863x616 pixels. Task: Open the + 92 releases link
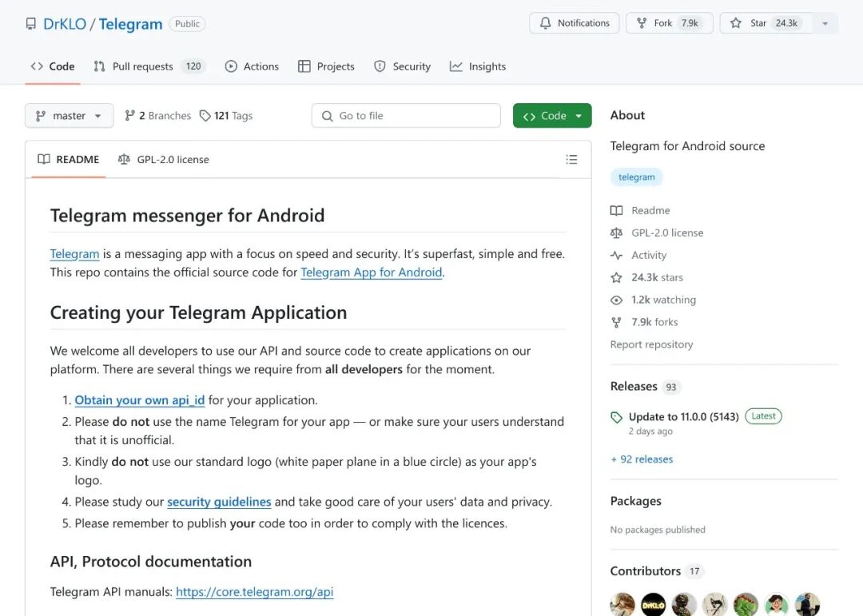[642, 459]
